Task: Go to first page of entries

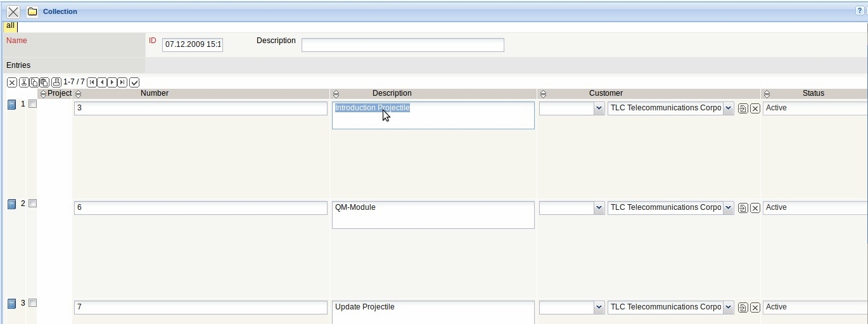Action: [x=92, y=82]
